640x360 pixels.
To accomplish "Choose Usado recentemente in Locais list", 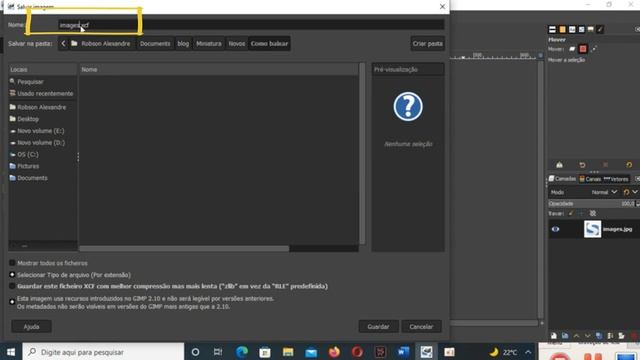I will [x=42, y=93].
